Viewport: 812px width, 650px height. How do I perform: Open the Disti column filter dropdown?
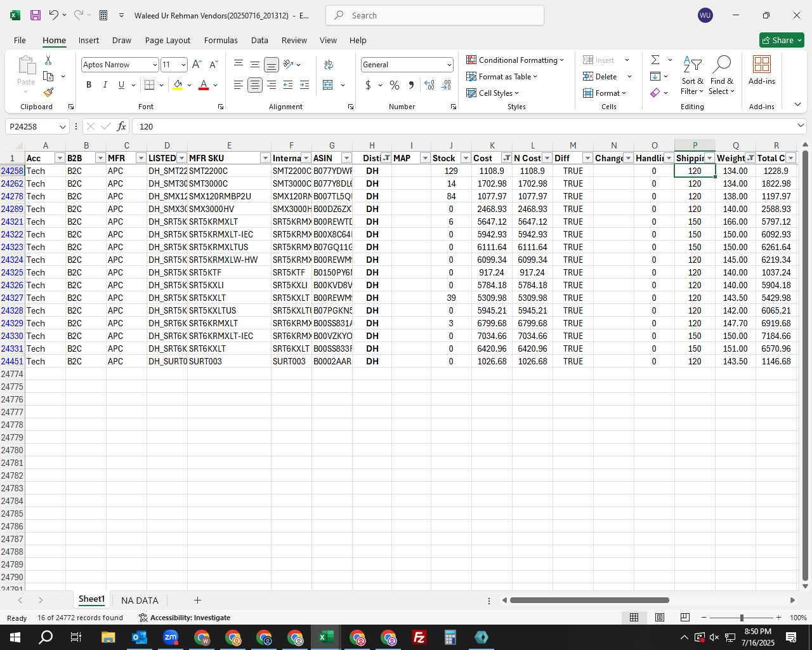pos(386,158)
